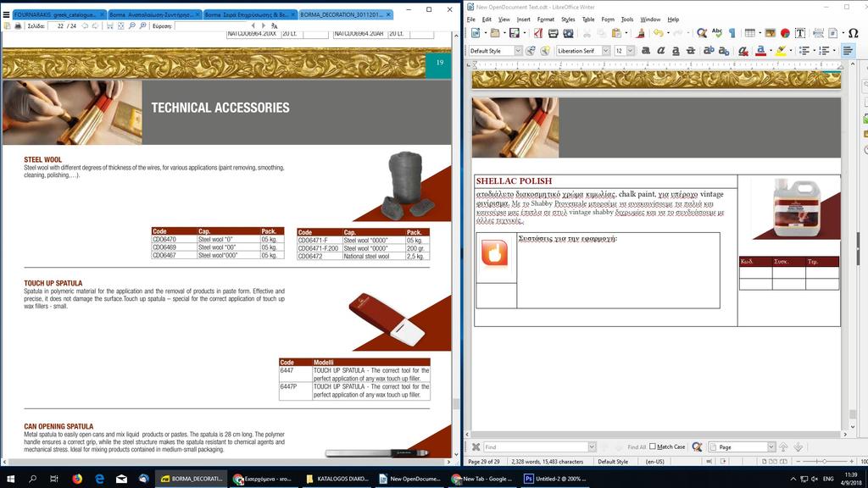Toggle Print Preview in Writer
Screen dimensions: 868x488
click(x=568, y=33)
